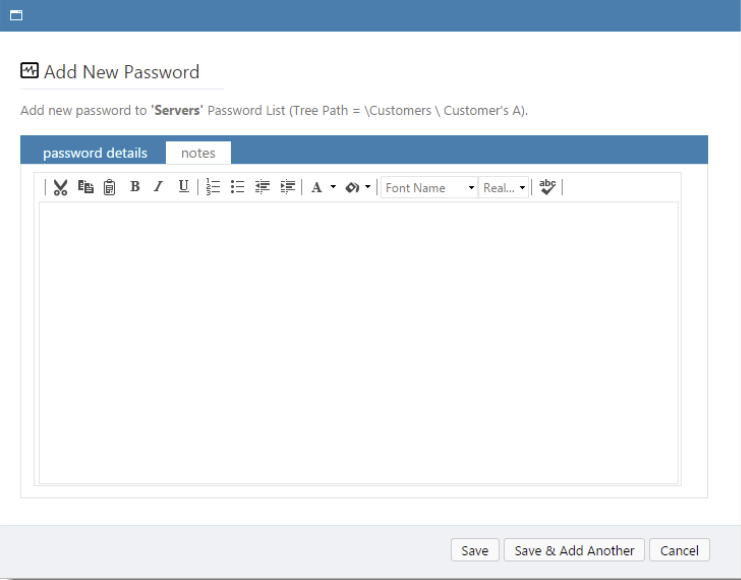
Task: Toggle underline formatting
Action: pyautogui.click(x=183, y=187)
